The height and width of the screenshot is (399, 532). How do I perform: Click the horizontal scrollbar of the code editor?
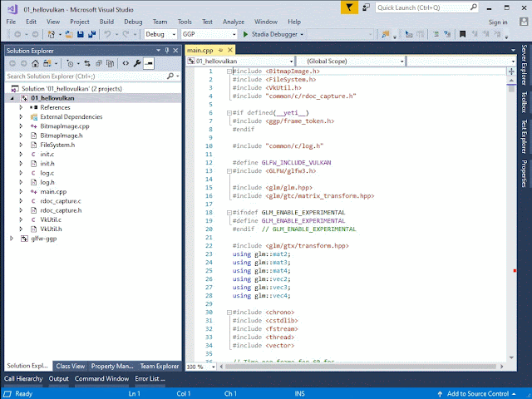[x=361, y=367]
